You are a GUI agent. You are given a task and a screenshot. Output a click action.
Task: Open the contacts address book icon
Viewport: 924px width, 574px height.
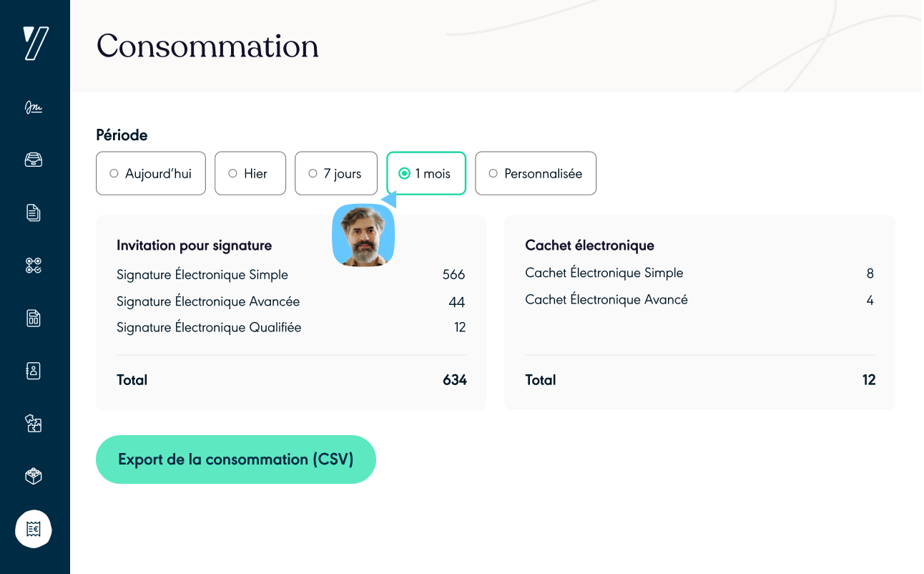[x=34, y=371]
